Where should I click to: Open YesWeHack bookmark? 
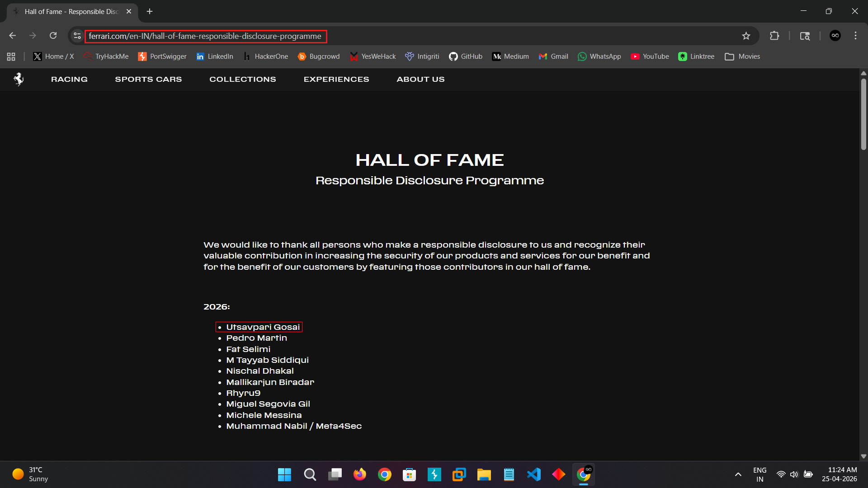373,56
